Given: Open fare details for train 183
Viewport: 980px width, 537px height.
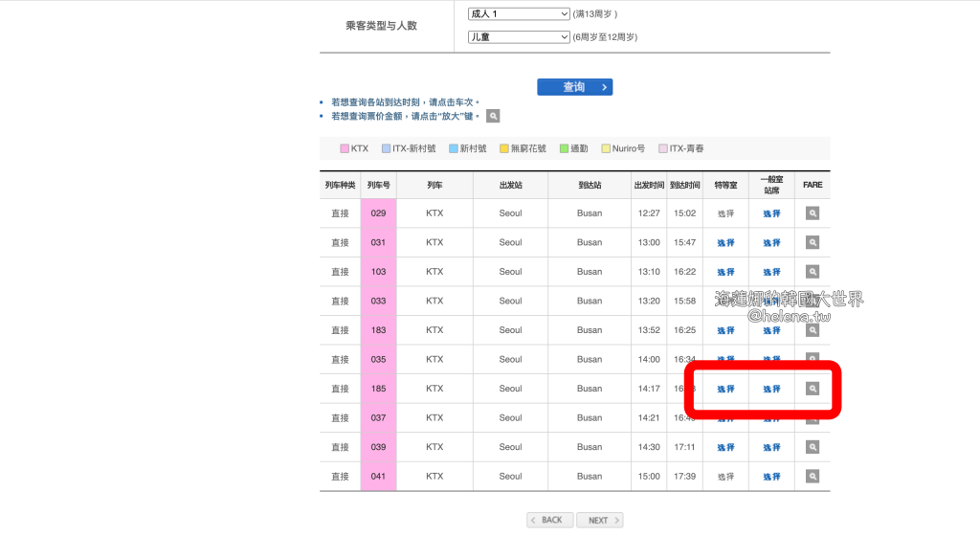Looking at the screenshot, I should tap(813, 330).
